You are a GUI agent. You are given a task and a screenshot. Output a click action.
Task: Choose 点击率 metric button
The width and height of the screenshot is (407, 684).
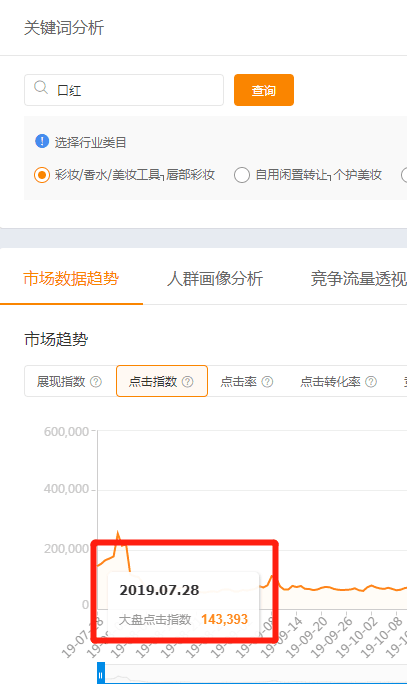click(x=247, y=381)
